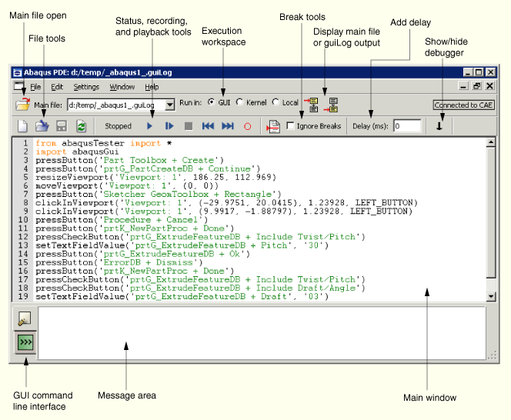The height and width of the screenshot is (420, 511).
Task: Create a new file with blank page icon
Action: pyautogui.click(x=22, y=126)
